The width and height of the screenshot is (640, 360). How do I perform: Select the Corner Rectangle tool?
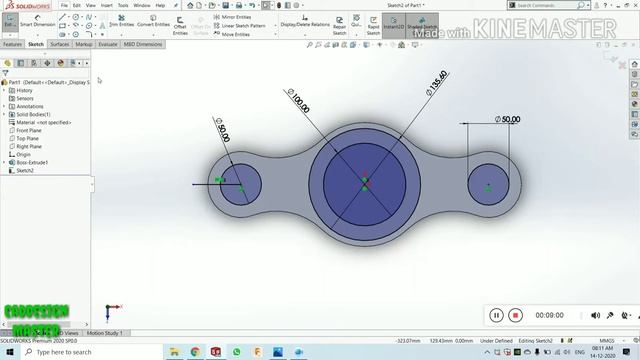[x=62, y=26]
